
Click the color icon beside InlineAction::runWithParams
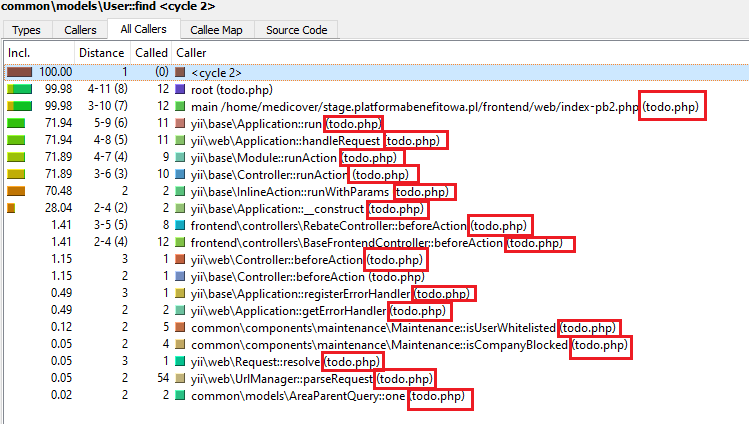[180, 192]
